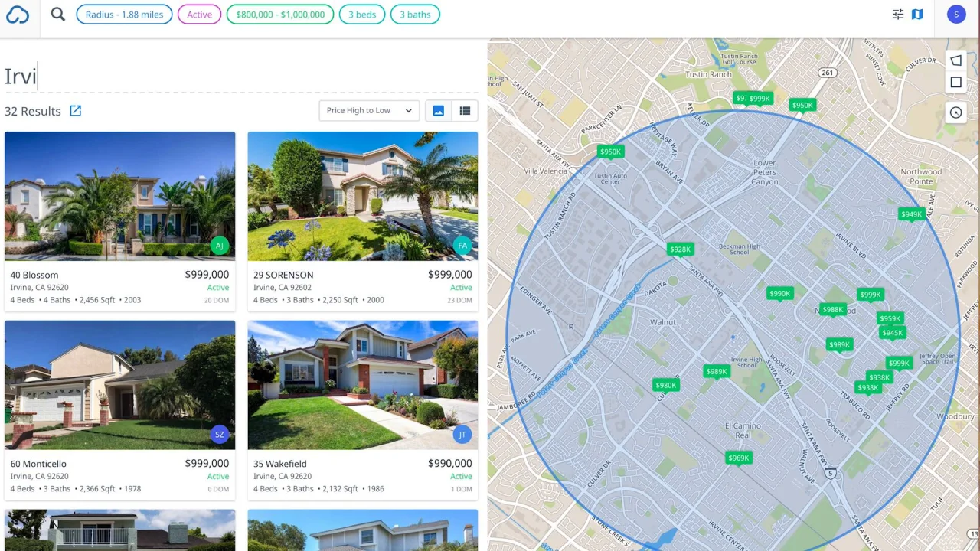Open the $800,000 - $1,000,000 price filter
The width and height of the screenshot is (980, 551).
pyautogui.click(x=280, y=15)
